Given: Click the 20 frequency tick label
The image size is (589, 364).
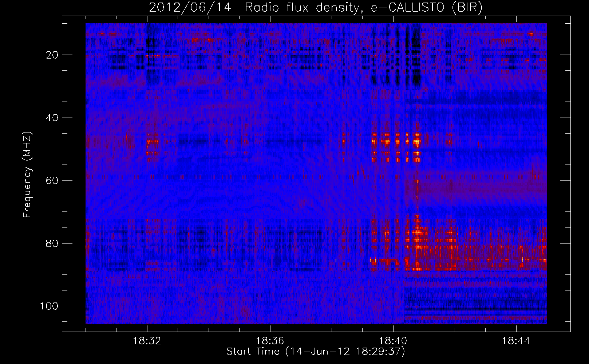Looking at the screenshot, I should tap(52, 55).
